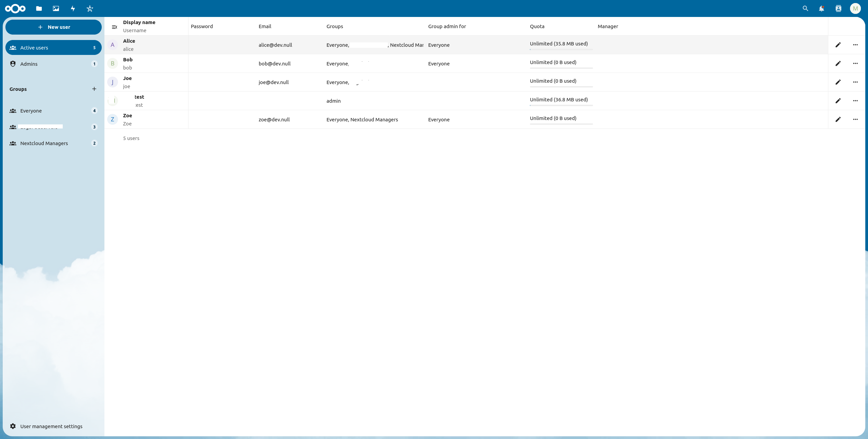Open the unified search magnifier
The width and height of the screenshot is (868, 439).
pyautogui.click(x=805, y=8)
